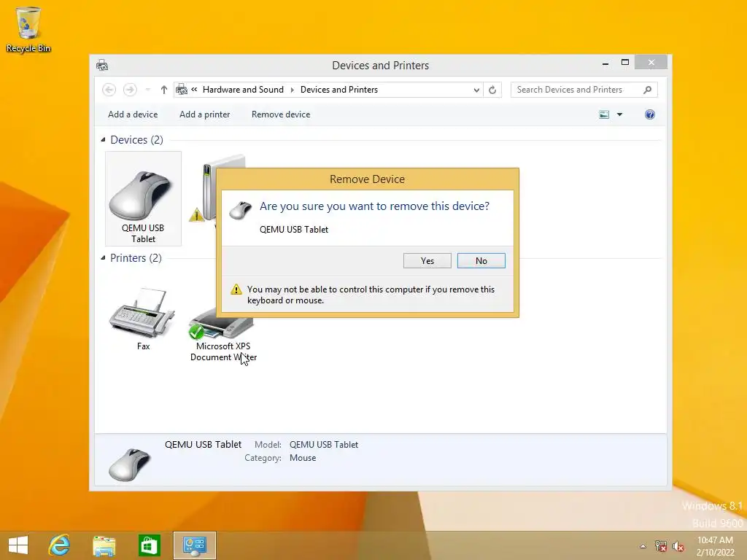Click the mouse icon inside Remove Device dialog
The height and width of the screenshot is (560, 747).
tap(240, 210)
